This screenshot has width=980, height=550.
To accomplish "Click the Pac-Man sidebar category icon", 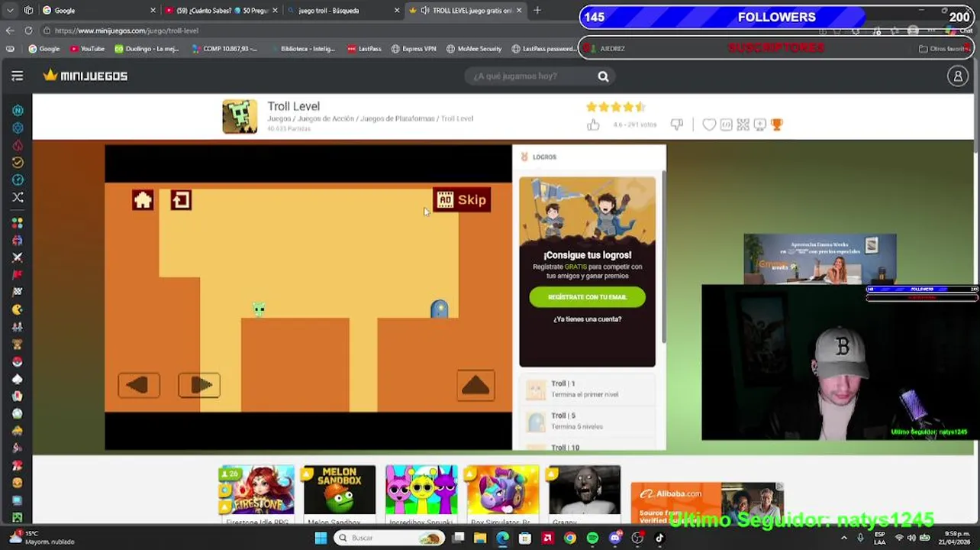I will [x=17, y=309].
